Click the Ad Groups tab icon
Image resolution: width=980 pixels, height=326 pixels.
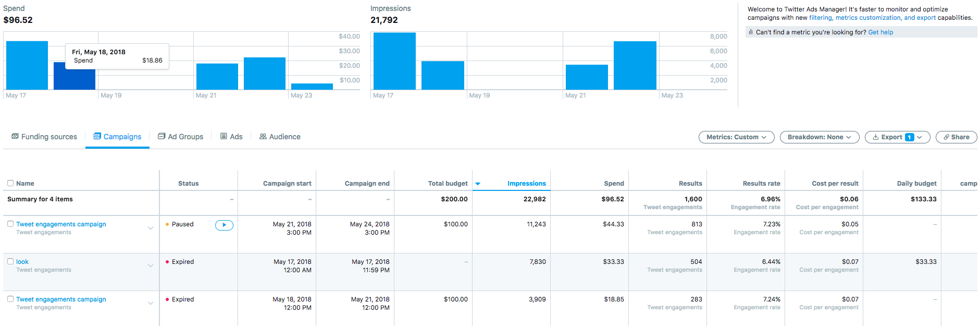(162, 136)
